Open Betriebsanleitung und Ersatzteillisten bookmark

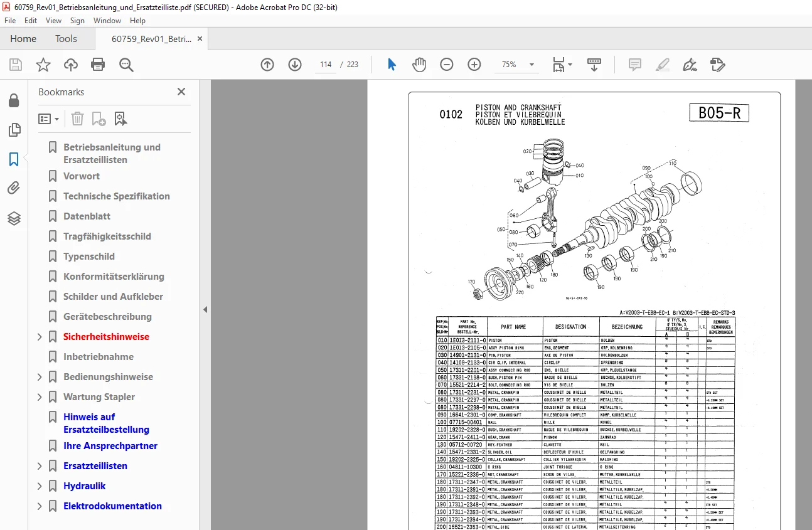click(112, 154)
